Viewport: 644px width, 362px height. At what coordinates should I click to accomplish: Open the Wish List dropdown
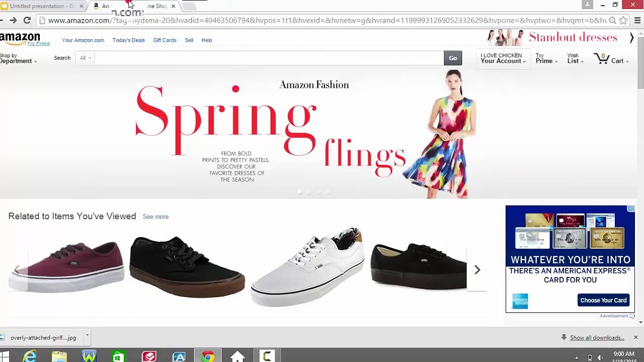[575, 58]
